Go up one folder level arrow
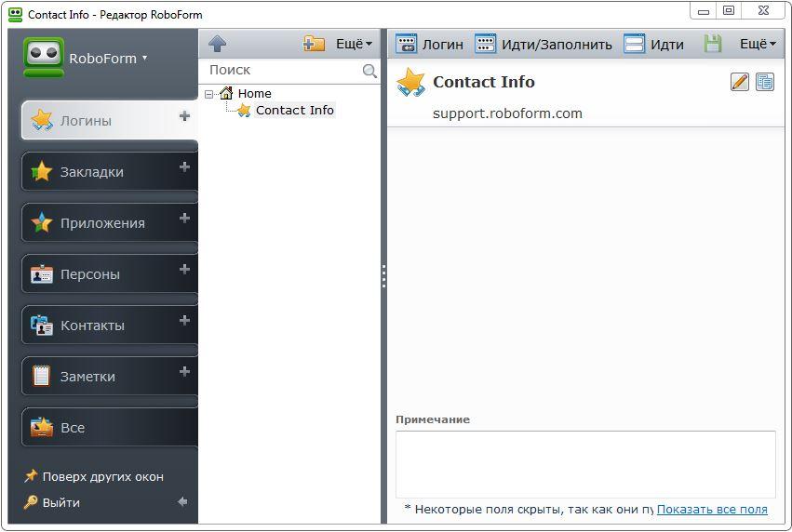The height and width of the screenshot is (532, 792). coord(217,44)
